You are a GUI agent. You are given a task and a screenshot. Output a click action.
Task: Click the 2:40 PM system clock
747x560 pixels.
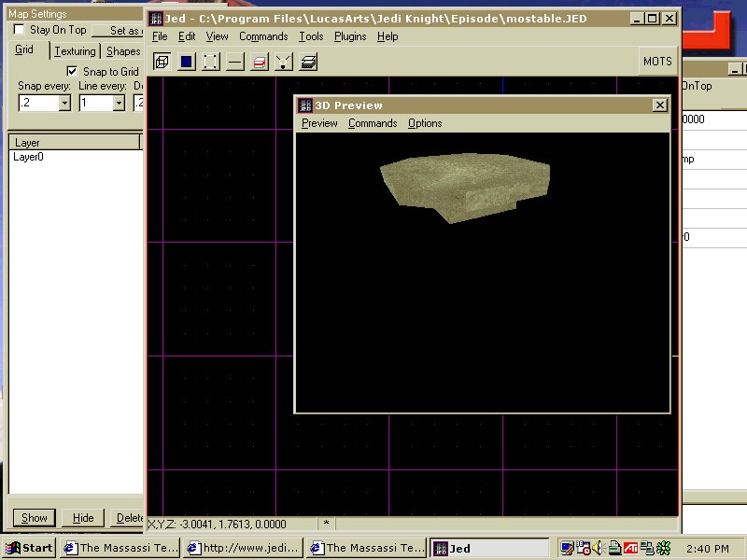click(x=708, y=549)
